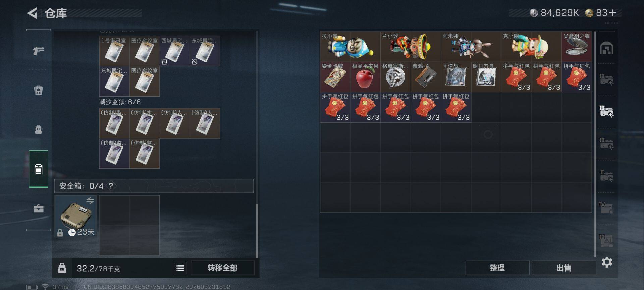This screenshot has width=644, height=290.
Task: Click the left inventory panel scrollbar
Action: point(257,144)
